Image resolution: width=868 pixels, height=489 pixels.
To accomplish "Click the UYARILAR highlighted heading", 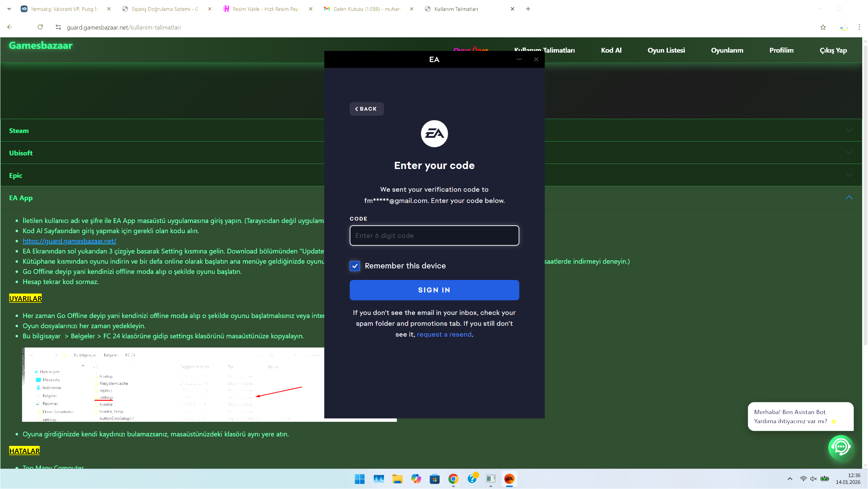I will pyautogui.click(x=25, y=298).
